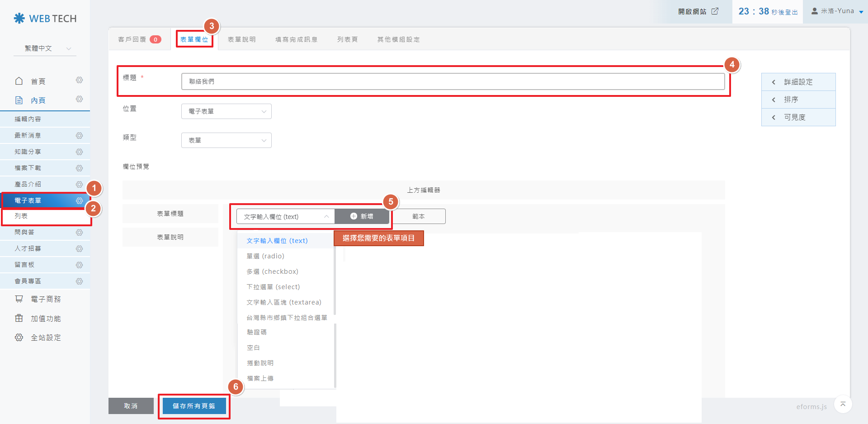Screen dimensions: 868x424
Task: Expand the 詳細設定 panel
Action: click(x=798, y=82)
